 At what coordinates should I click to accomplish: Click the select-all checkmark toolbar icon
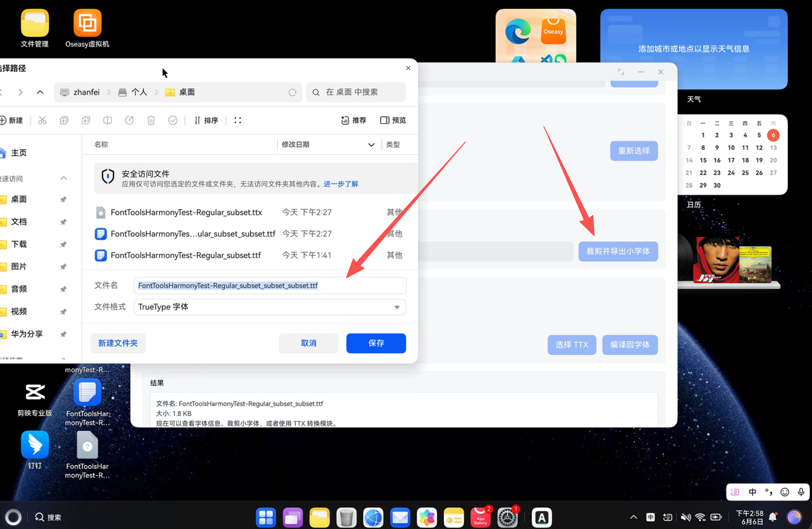coord(173,120)
